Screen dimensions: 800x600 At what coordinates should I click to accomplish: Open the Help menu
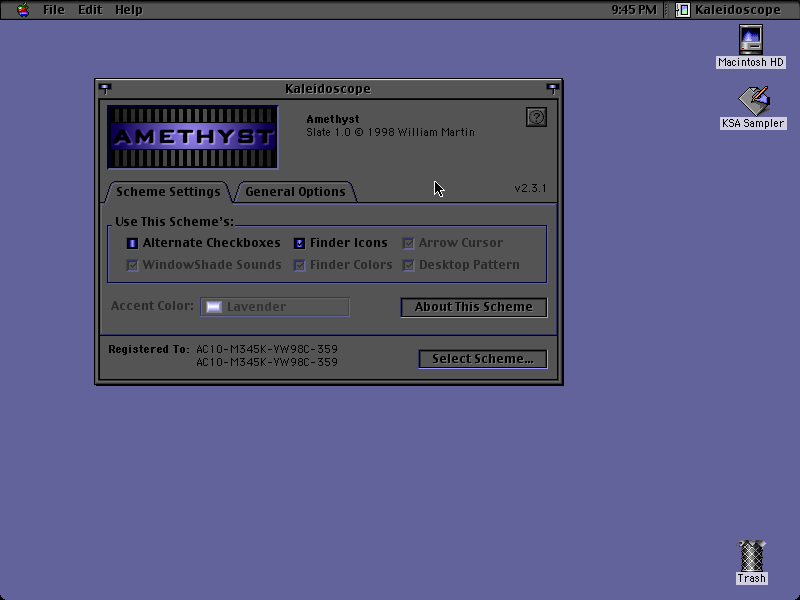click(128, 10)
